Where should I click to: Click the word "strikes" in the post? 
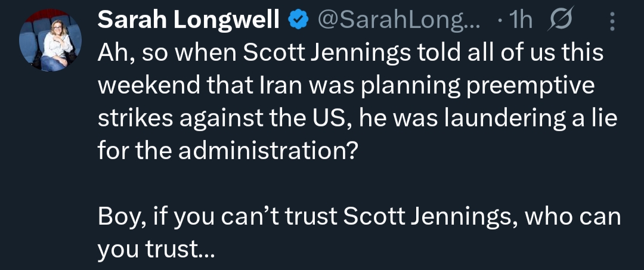click(x=133, y=118)
